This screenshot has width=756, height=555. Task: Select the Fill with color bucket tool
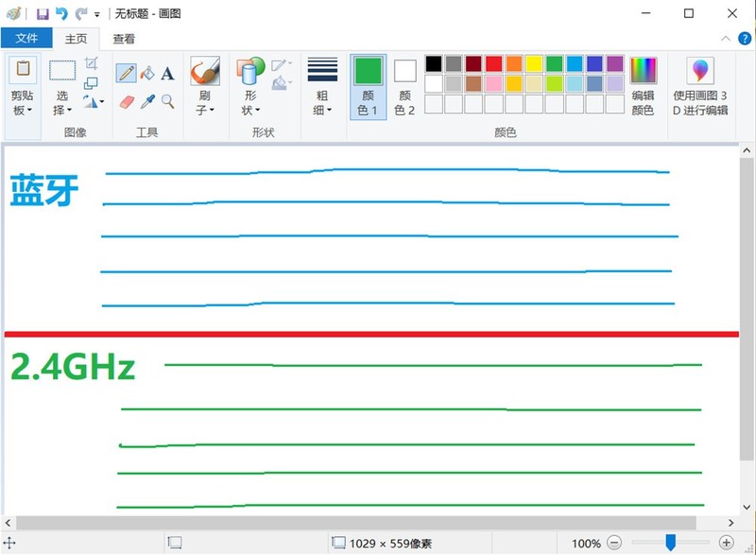148,73
